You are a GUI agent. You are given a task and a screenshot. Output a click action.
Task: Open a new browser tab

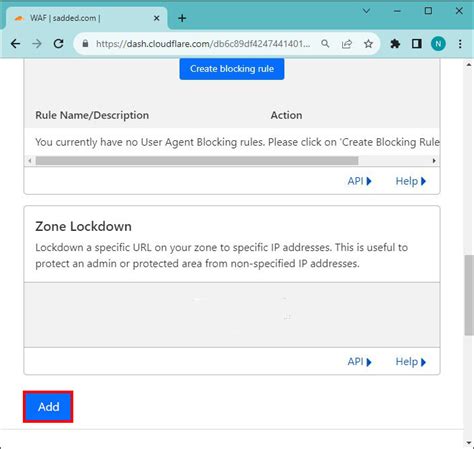click(x=182, y=18)
